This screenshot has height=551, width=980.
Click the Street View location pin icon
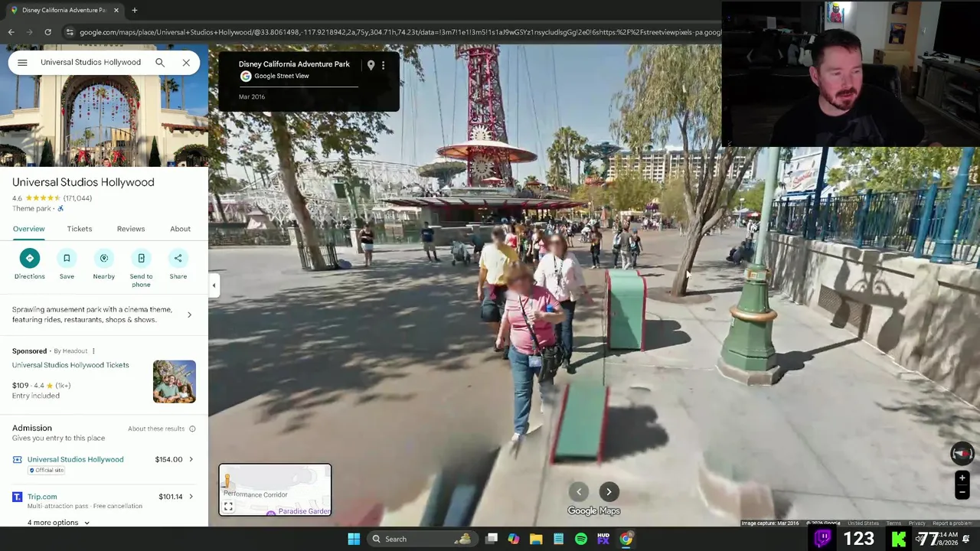(x=371, y=66)
